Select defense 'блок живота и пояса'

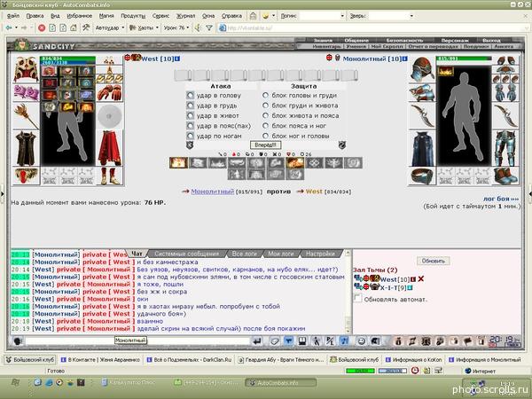(266, 115)
